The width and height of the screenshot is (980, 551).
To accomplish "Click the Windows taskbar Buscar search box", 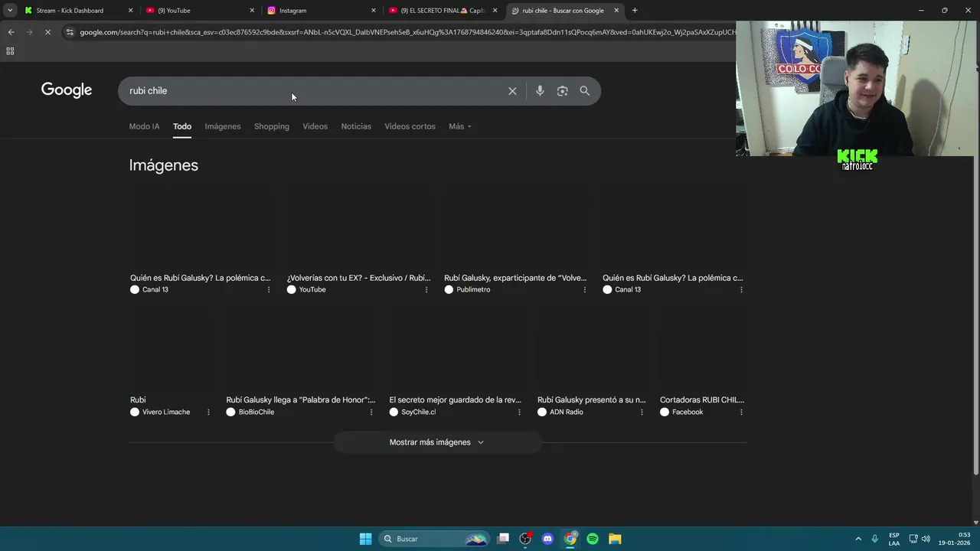I will click(x=434, y=539).
